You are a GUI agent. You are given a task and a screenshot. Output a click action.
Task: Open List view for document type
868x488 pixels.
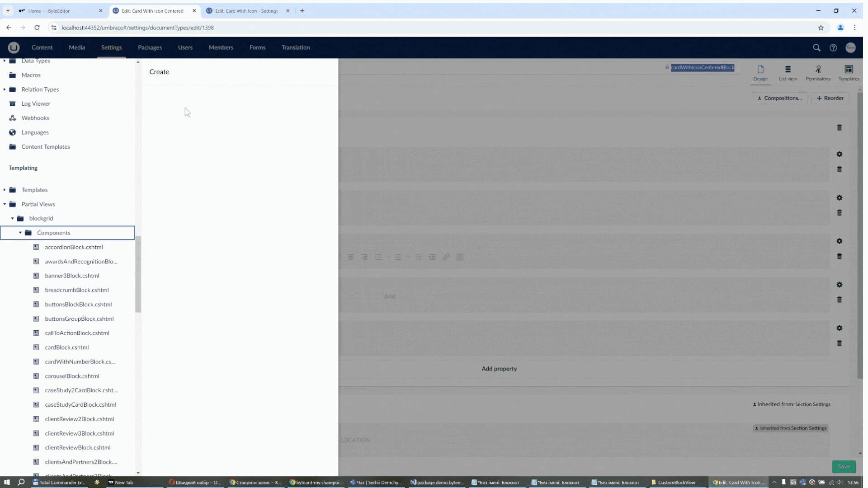(788, 71)
